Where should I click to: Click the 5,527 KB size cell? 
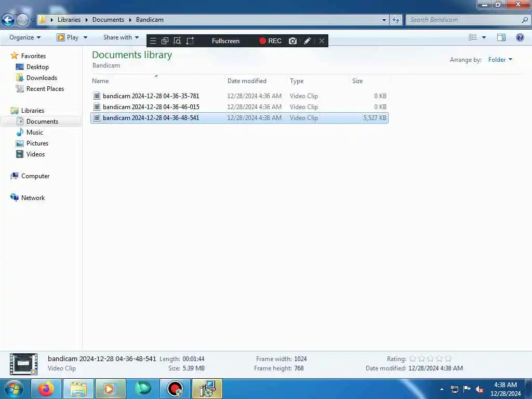375,118
